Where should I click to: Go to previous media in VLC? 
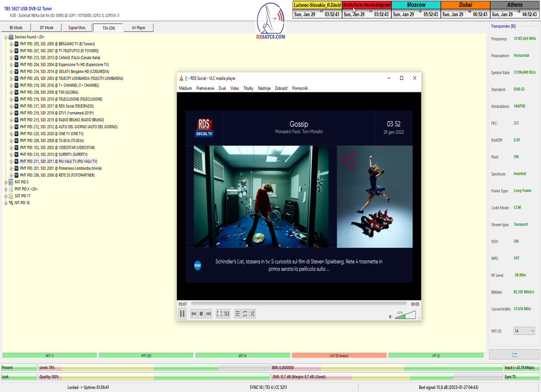click(194, 314)
